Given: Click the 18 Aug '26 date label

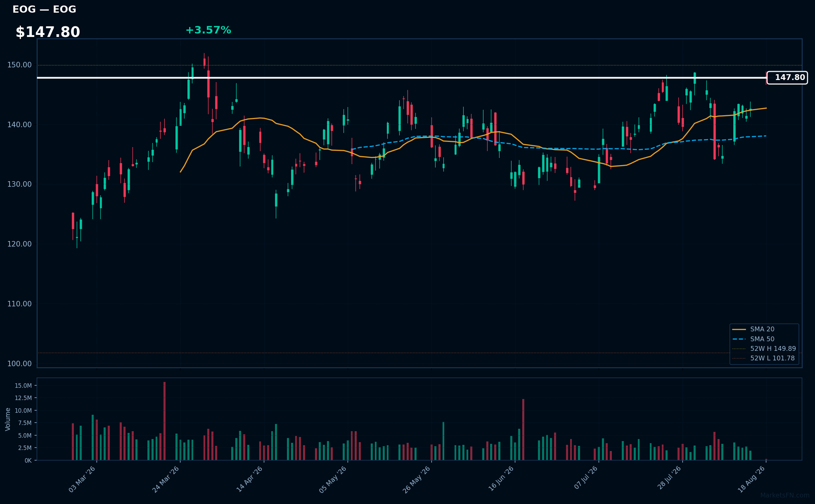Looking at the screenshot, I should click(x=751, y=479).
